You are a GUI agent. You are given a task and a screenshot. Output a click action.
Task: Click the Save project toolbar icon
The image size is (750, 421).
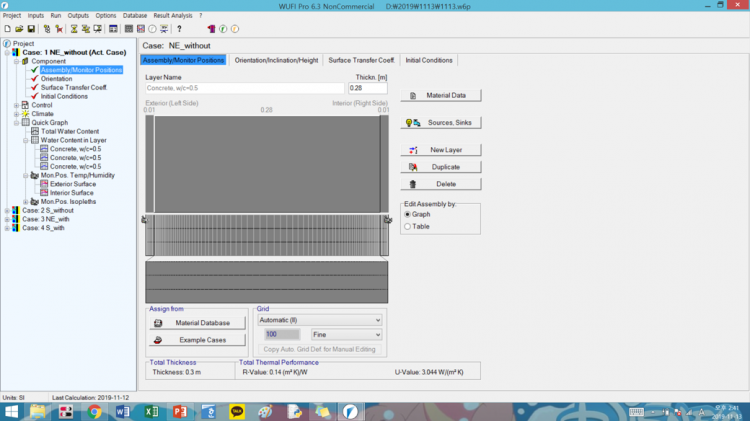pos(31,29)
